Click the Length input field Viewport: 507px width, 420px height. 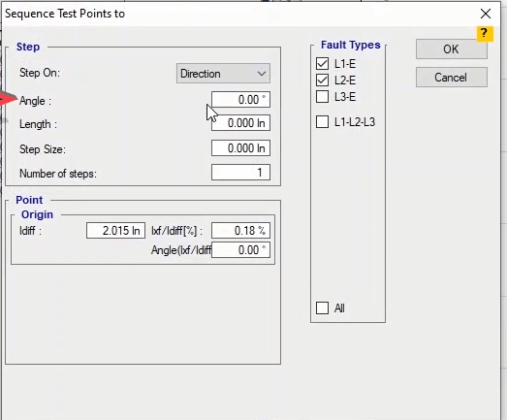pyautogui.click(x=240, y=123)
